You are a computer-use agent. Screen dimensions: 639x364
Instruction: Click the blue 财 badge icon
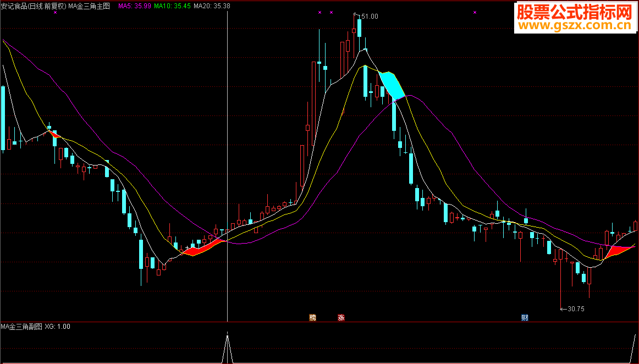coord(525,317)
